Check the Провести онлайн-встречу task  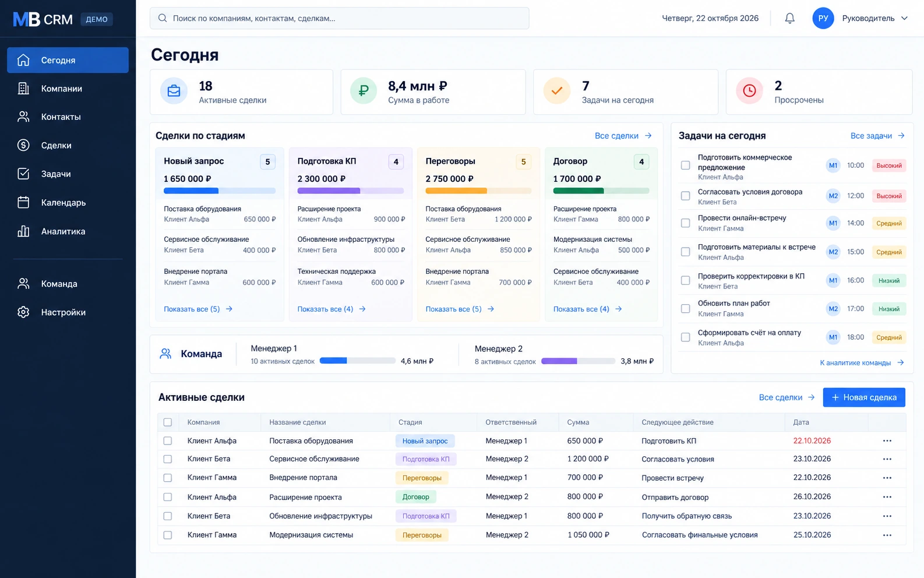[x=686, y=223]
